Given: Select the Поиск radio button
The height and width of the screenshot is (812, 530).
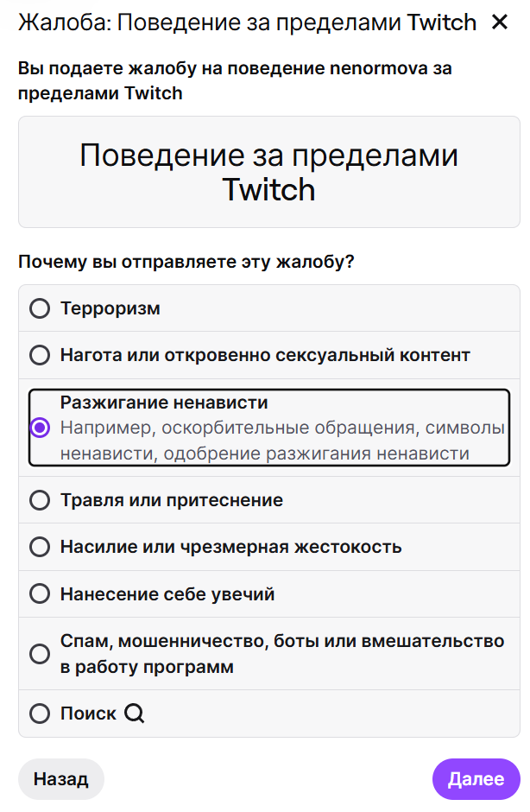Looking at the screenshot, I should point(40,714).
